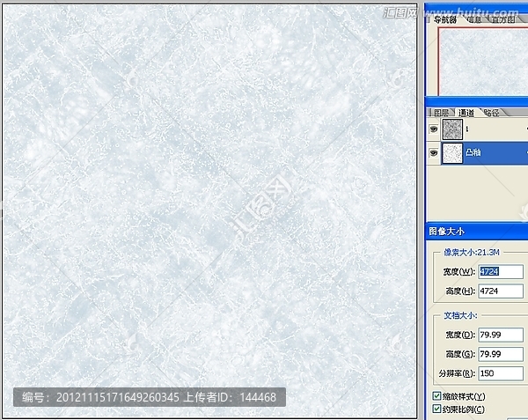The image size is (528, 420).
Task: Switch to the 图层 (Layers) tab
Action: pyautogui.click(x=441, y=113)
